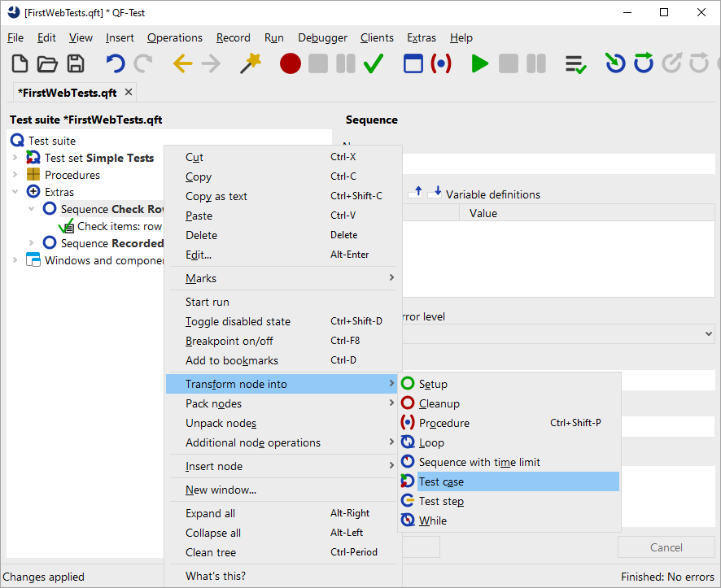Image resolution: width=721 pixels, height=588 pixels.
Task: Choose Cut from the context menu
Action: (x=283, y=157)
